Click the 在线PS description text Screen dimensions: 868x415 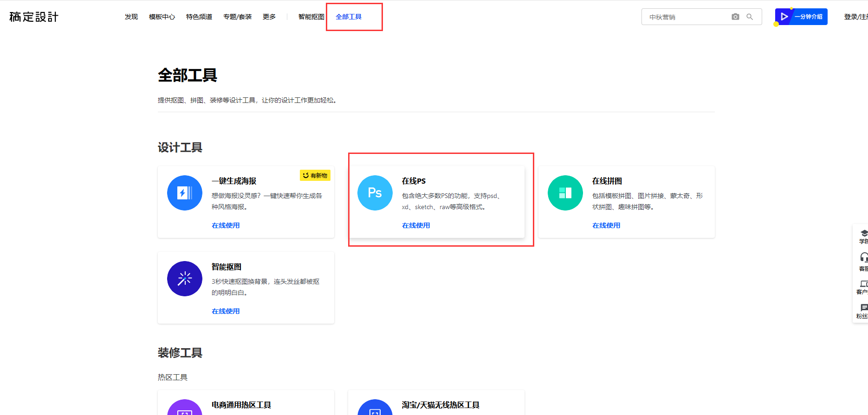[x=452, y=201]
